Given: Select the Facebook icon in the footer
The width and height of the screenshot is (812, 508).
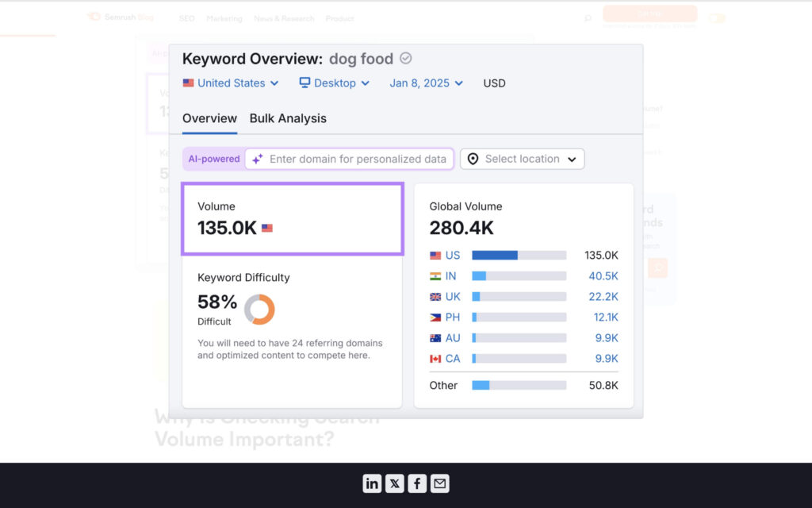Looking at the screenshot, I should (x=416, y=483).
